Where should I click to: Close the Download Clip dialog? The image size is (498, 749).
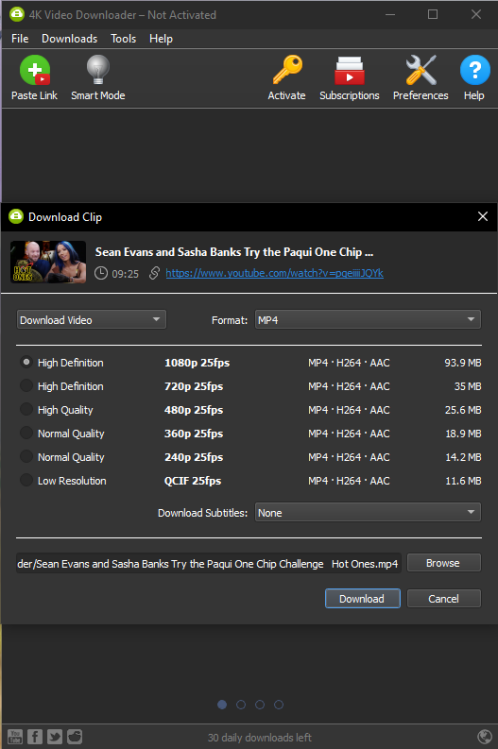483,216
